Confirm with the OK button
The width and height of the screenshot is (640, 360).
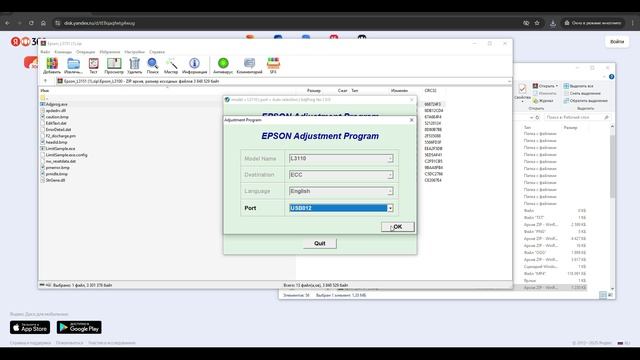click(x=398, y=227)
